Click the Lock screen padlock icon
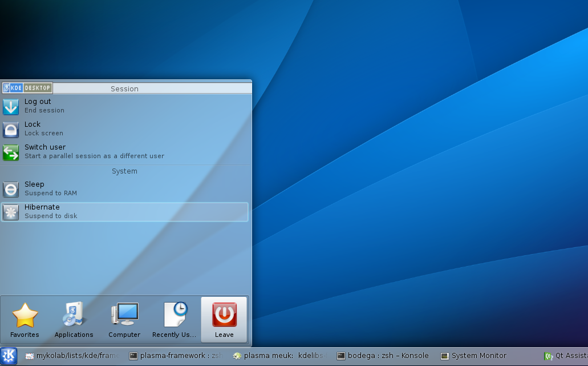This screenshot has width=588, height=366. click(x=11, y=130)
